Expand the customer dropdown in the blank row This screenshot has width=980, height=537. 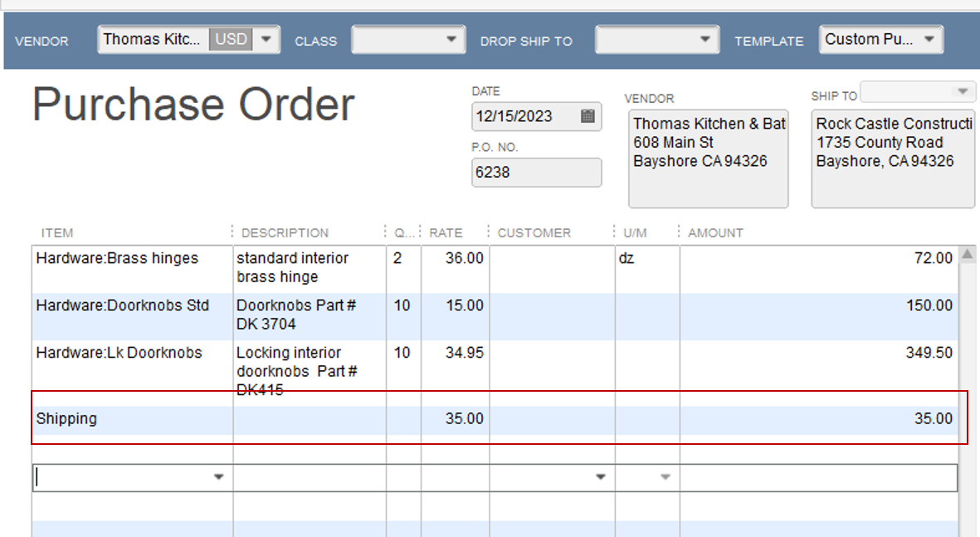click(601, 477)
